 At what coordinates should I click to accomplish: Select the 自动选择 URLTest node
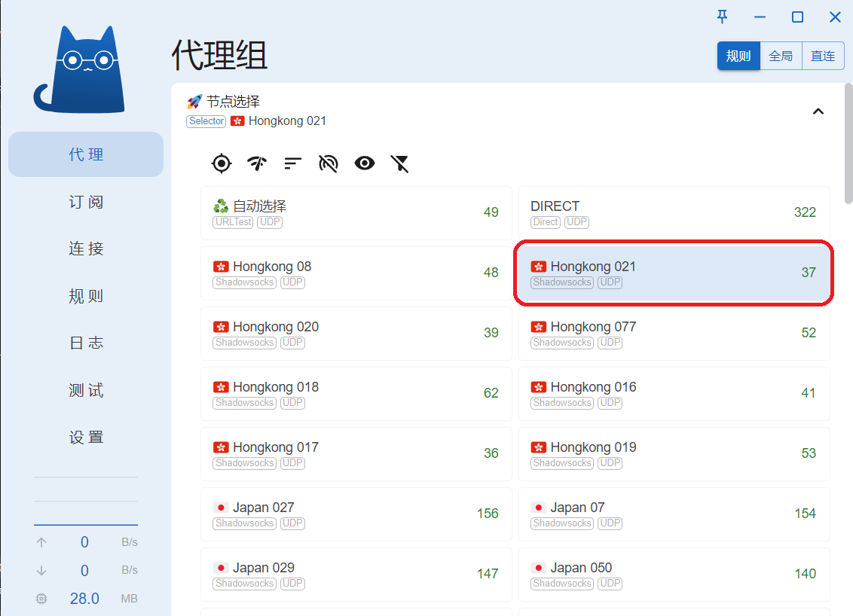tap(356, 212)
